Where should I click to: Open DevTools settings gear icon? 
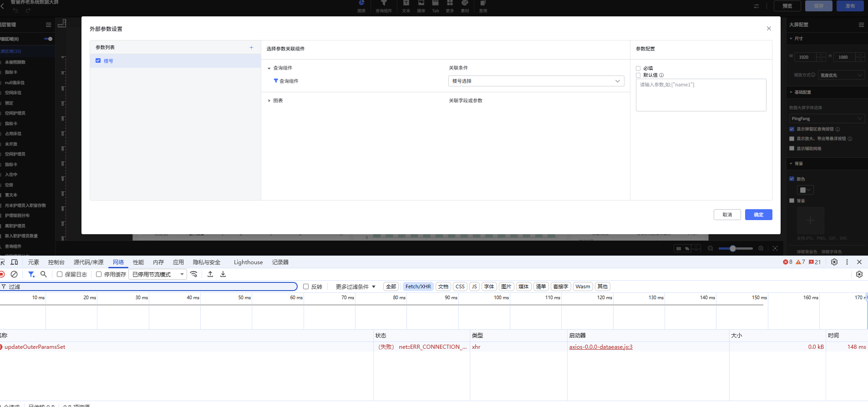834,262
